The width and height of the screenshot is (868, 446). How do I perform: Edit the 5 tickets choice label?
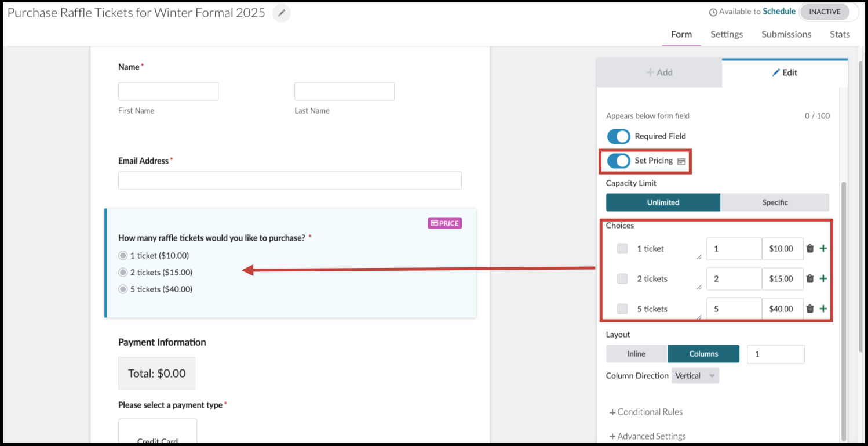pyautogui.click(x=668, y=309)
